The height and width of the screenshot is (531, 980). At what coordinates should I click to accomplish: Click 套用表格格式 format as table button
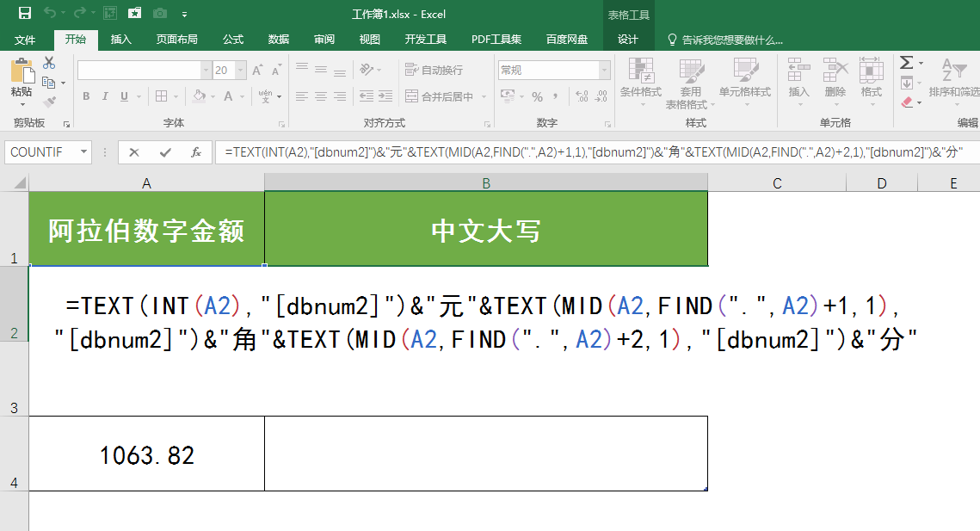(x=691, y=83)
